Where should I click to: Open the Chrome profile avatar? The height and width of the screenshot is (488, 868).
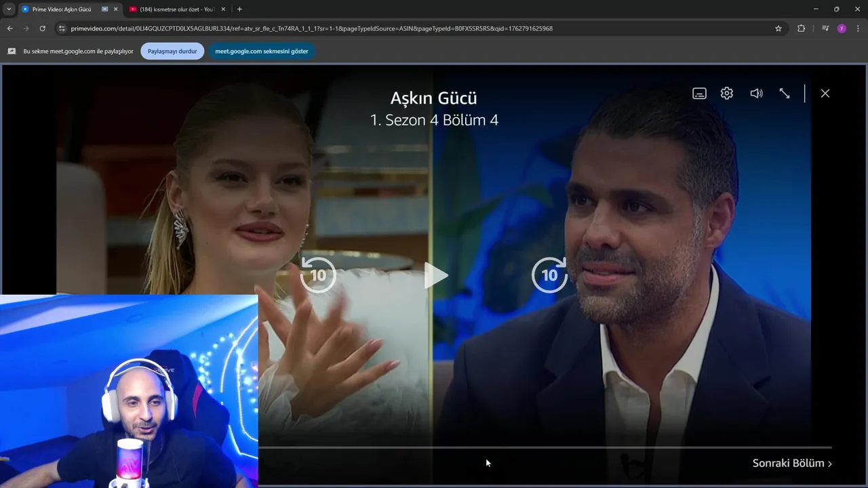842,28
